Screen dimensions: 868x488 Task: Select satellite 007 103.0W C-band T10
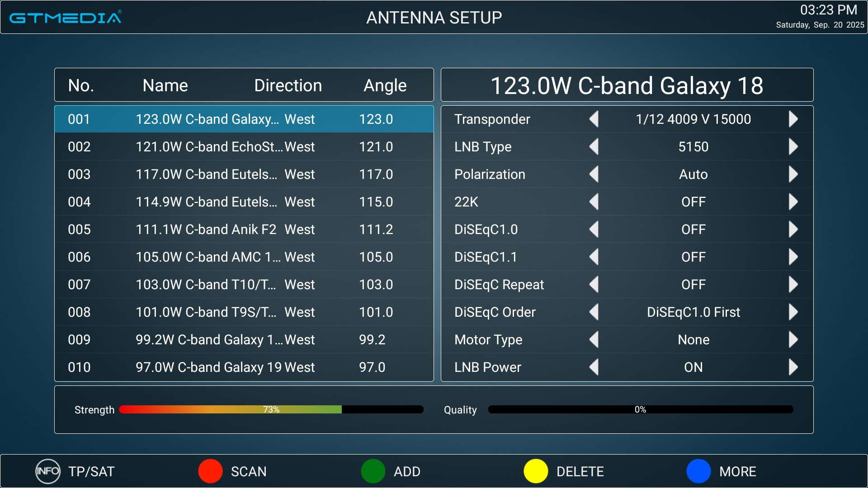244,285
